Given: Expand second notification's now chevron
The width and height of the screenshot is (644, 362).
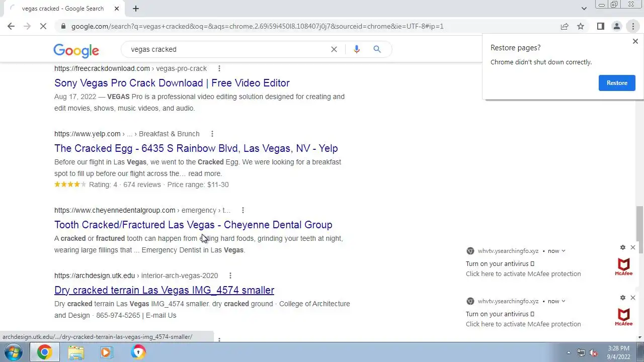Looking at the screenshot, I should [x=563, y=301].
